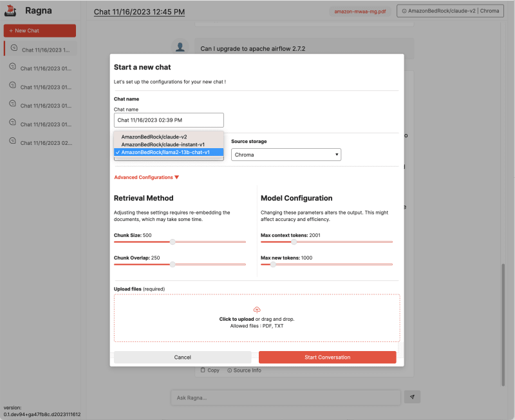Click the Cancel button

click(183, 358)
